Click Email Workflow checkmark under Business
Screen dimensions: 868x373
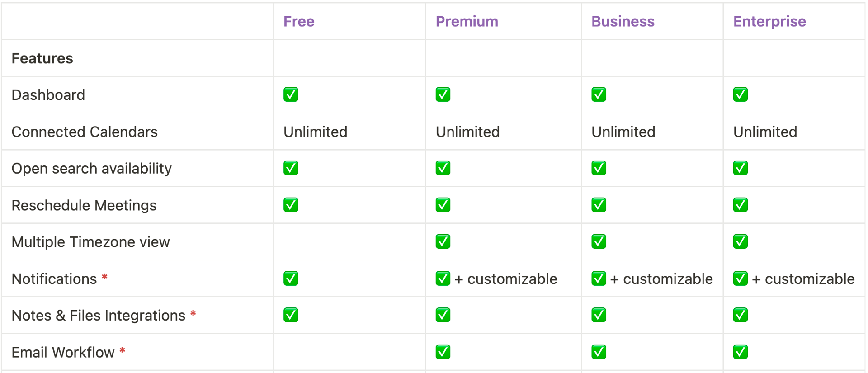599,352
